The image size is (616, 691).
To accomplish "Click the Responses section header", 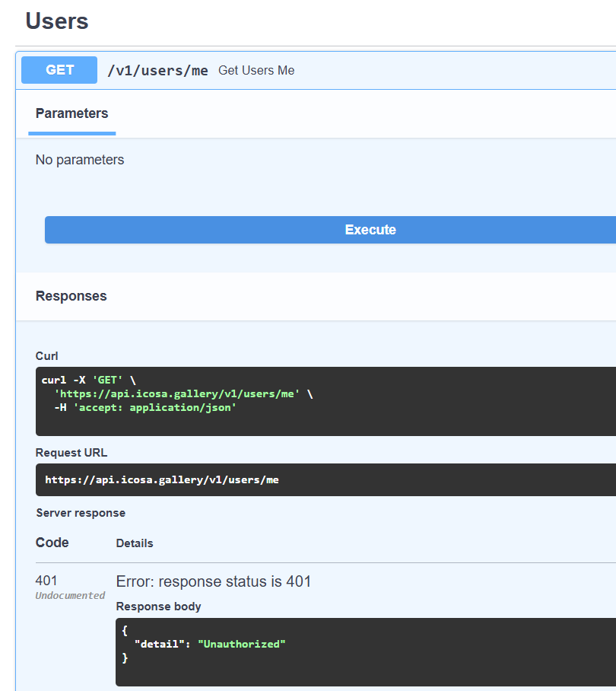I will (x=71, y=296).
